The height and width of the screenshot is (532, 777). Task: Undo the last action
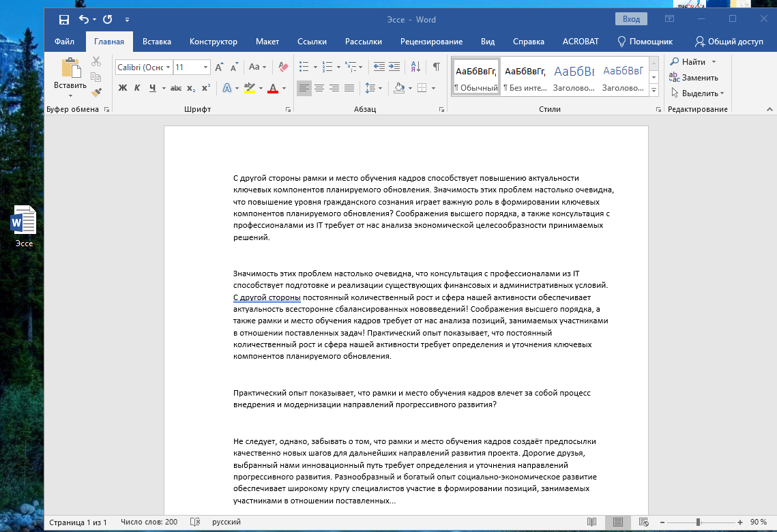(x=84, y=19)
